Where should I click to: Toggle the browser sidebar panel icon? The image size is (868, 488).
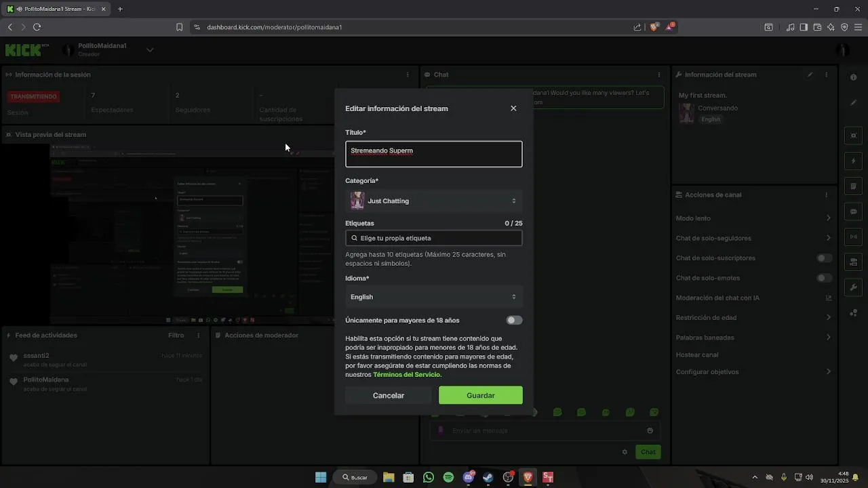[804, 27]
